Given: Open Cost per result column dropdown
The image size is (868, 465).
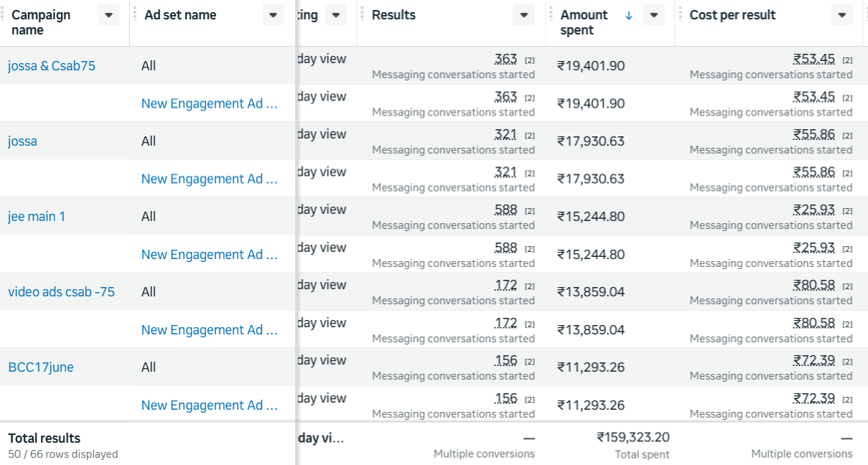Looking at the screenshot, I should click(842, 14).
